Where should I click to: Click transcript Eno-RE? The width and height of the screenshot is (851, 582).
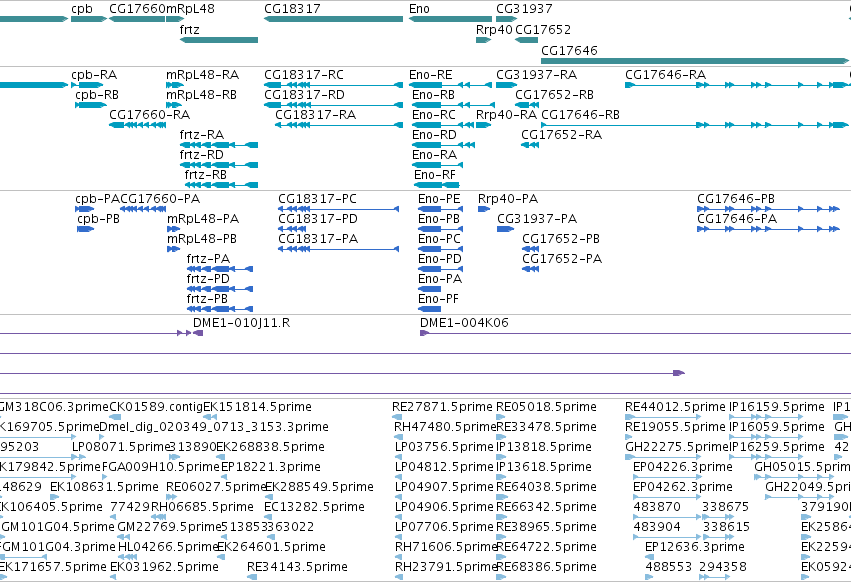coord(450,85)
